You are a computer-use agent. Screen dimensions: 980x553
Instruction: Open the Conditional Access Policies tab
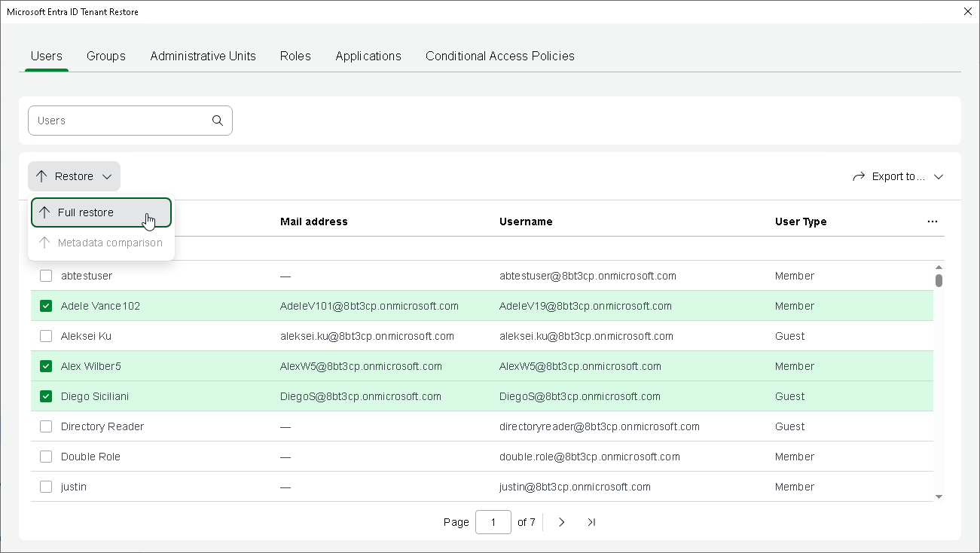click(x=499, y=56)
